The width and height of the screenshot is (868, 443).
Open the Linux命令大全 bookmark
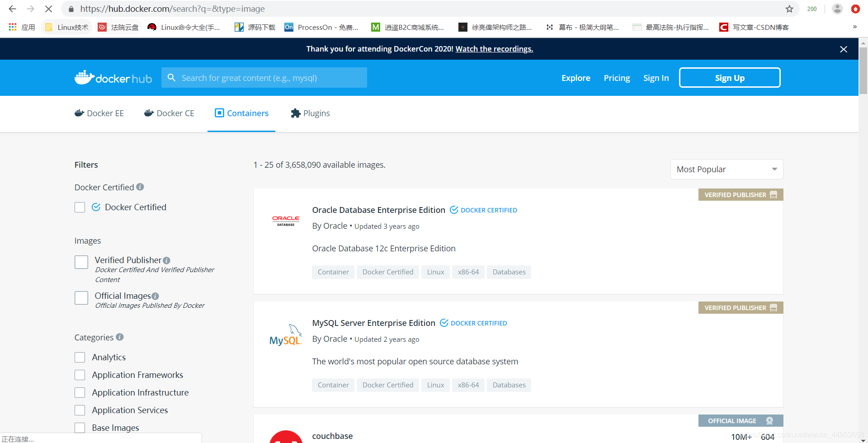pos(184,27)
